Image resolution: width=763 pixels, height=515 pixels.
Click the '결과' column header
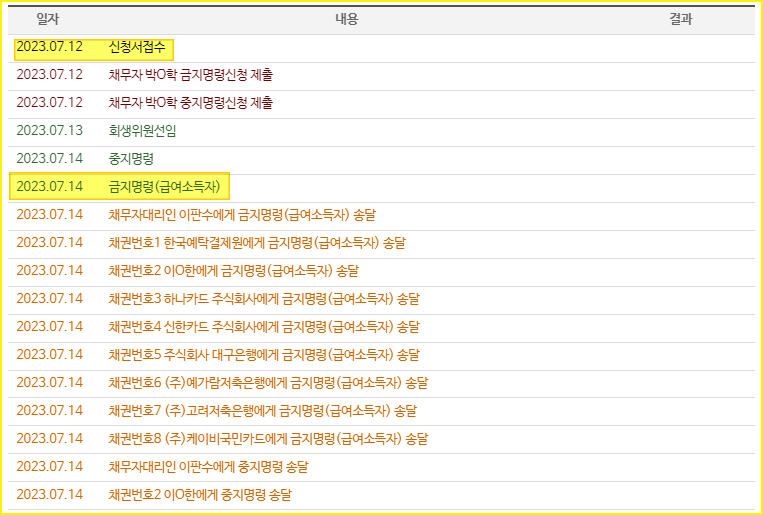(680, 19)
